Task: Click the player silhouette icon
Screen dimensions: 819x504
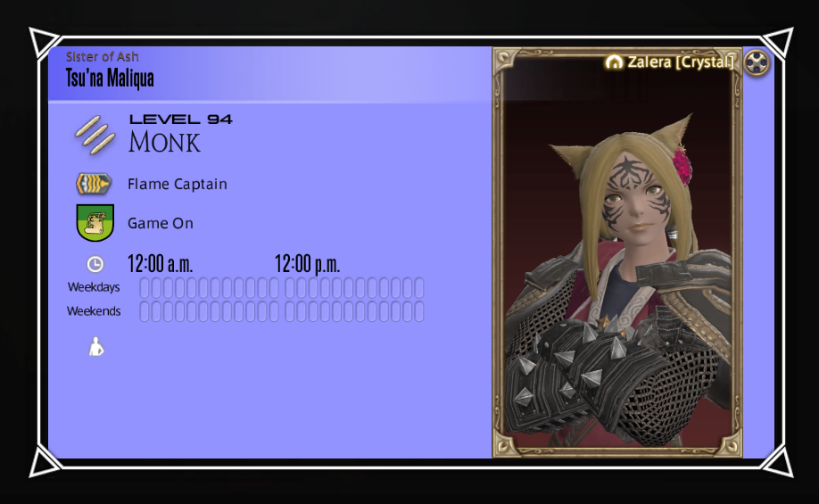Action: click(95, 347)
